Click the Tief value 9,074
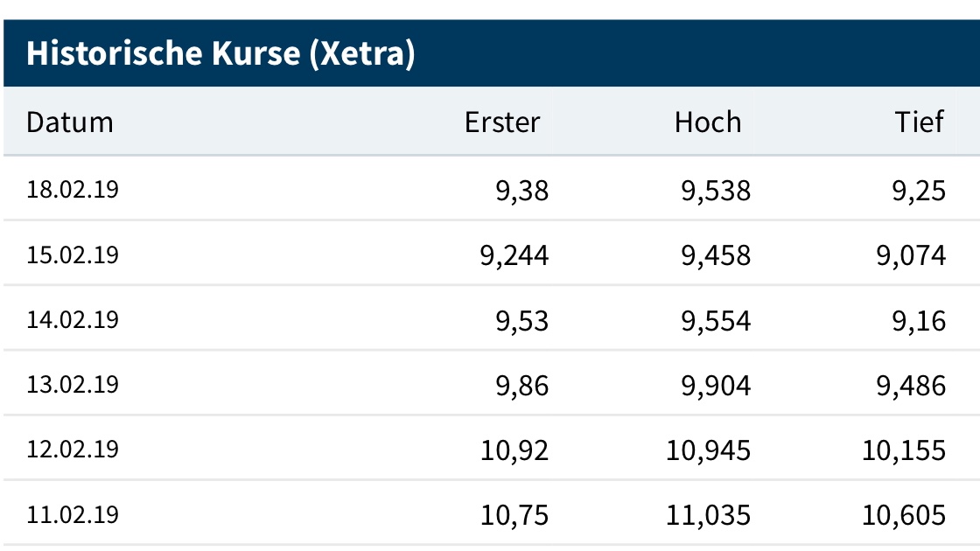The width and height of the screenshot is (980, 551). coord(911,255)
